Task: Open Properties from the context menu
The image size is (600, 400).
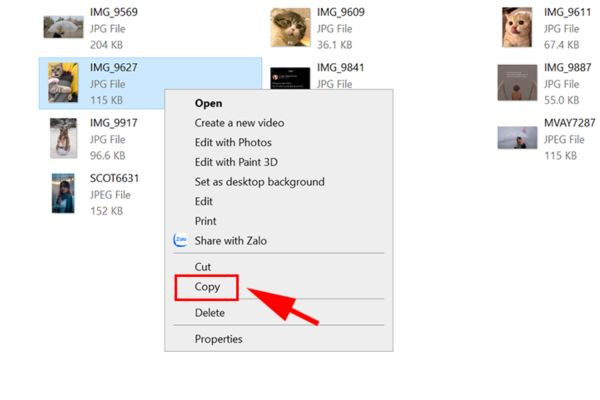Action: coord(218,339)
